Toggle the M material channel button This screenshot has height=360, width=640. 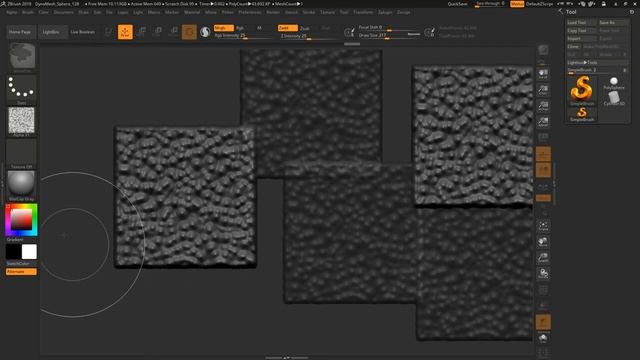click(259, 28)
